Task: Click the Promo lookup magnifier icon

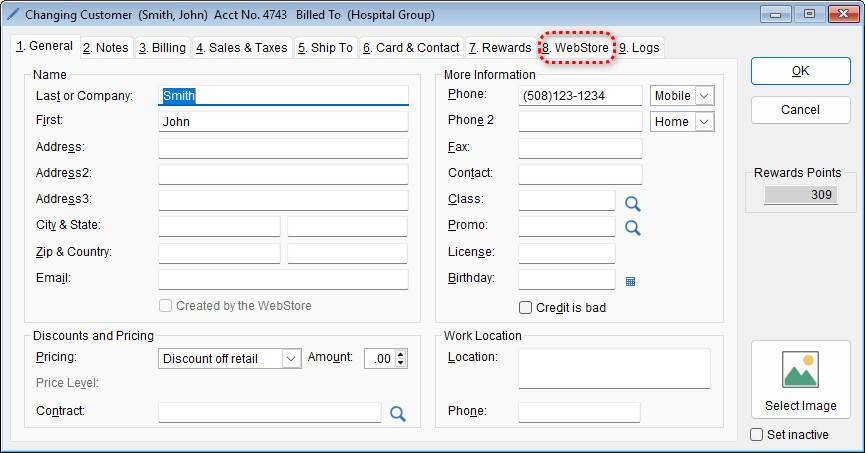Action: [x=632, y=228]
